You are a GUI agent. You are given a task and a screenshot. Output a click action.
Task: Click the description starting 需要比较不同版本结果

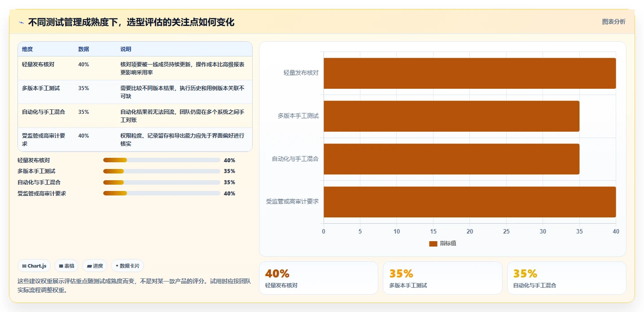click(182, 92)
